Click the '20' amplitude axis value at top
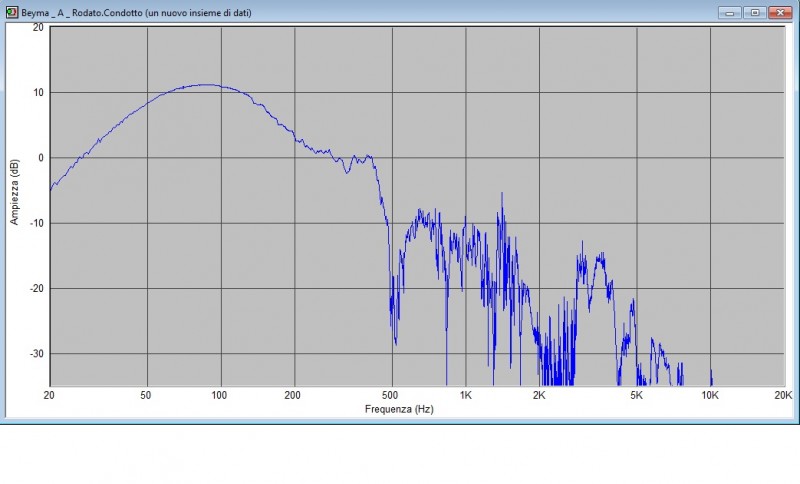 tap(38, 28)
